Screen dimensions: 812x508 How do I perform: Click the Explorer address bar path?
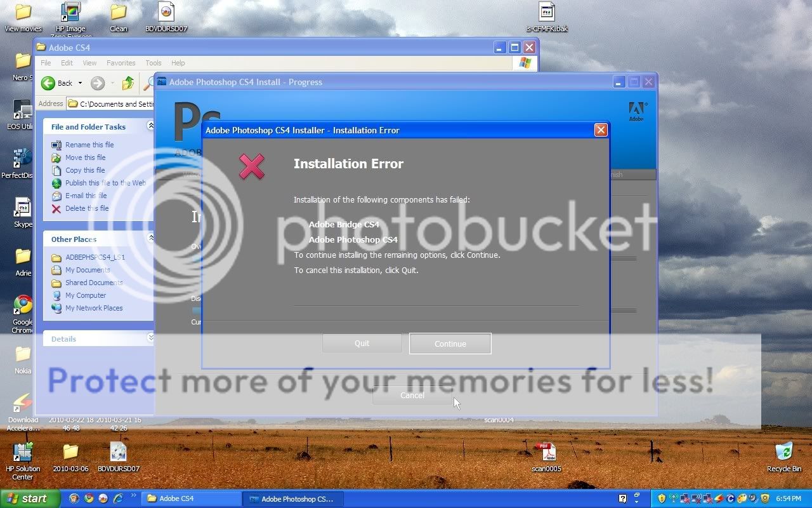pyautogui.click(x=111, y=104)
